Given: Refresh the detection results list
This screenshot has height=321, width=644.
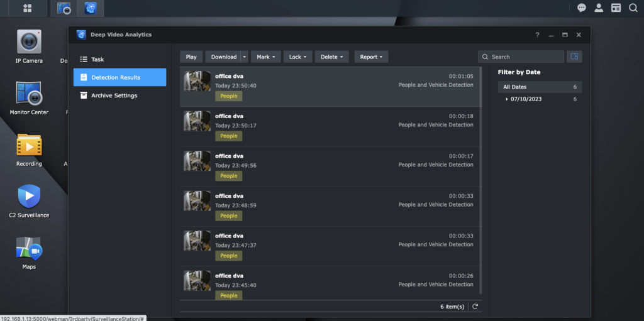Looking at the screenshot, I should tap(475, 307).
